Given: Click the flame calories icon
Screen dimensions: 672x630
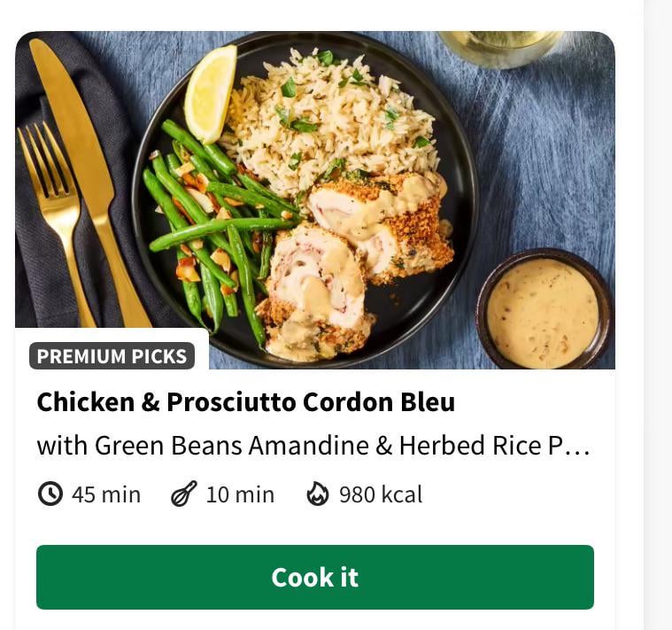Looking at the screenshot, I should point(318,494).
